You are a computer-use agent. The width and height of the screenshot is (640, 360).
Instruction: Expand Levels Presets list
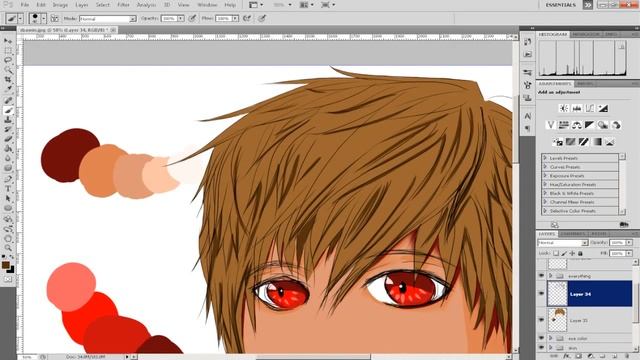(544, 158)
